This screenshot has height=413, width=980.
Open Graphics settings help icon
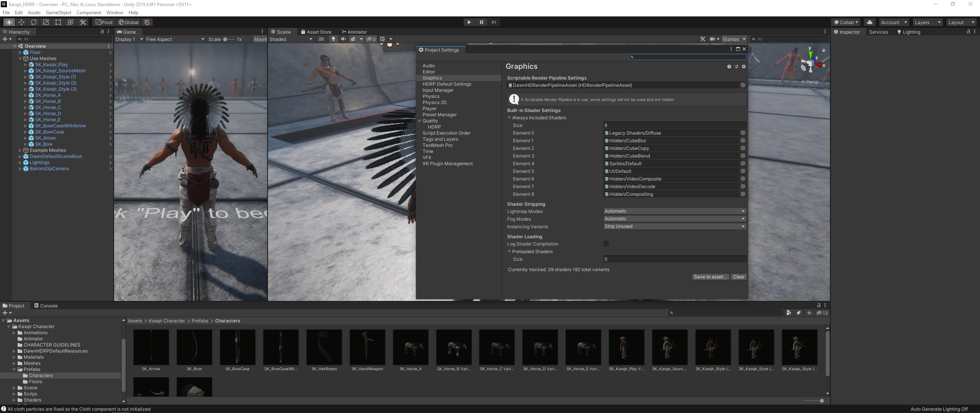click(x=729, y=67)
